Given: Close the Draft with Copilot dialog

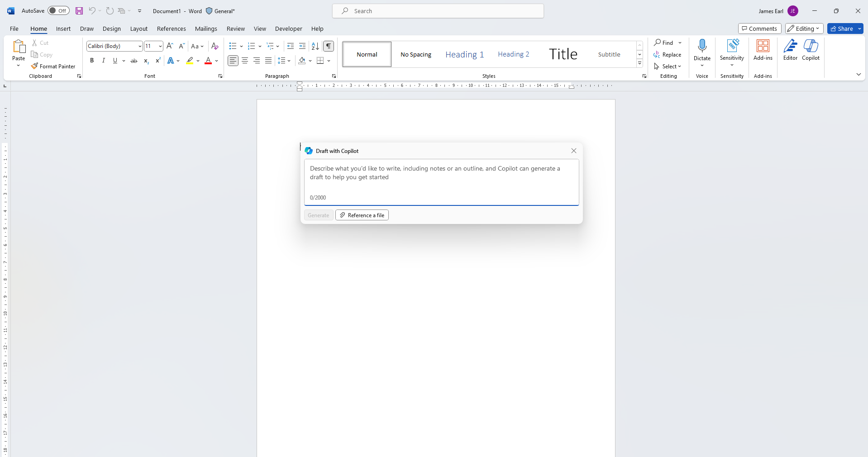Looking at the screenshot, I should pos(574,151).
